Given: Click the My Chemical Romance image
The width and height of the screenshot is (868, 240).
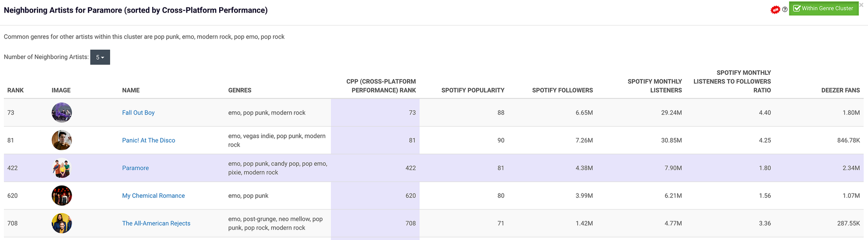Looking at the screenshot, I should coord(62,196).
